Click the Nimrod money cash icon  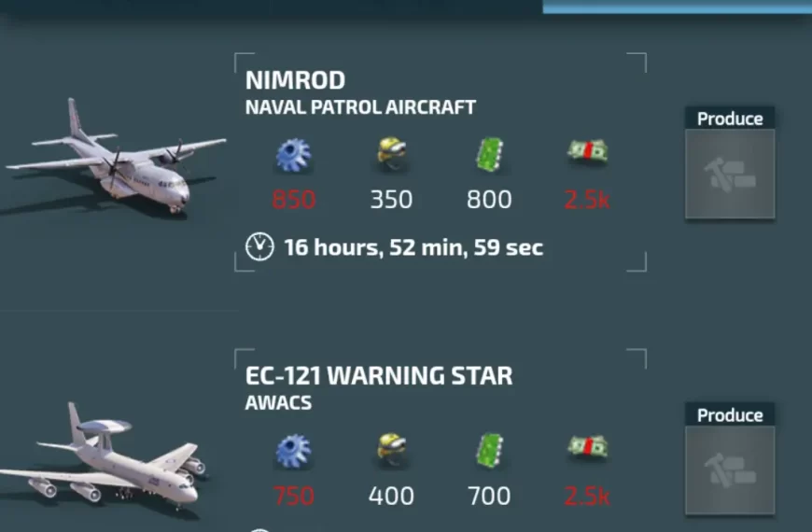[x=587, y=151]
